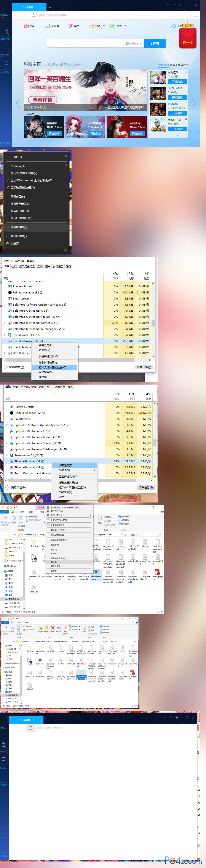Open the mail icon in the top Thunder title bar
The width and height of the screenshot is (206, 868).
pyautogui.click(x=168, y=5)
